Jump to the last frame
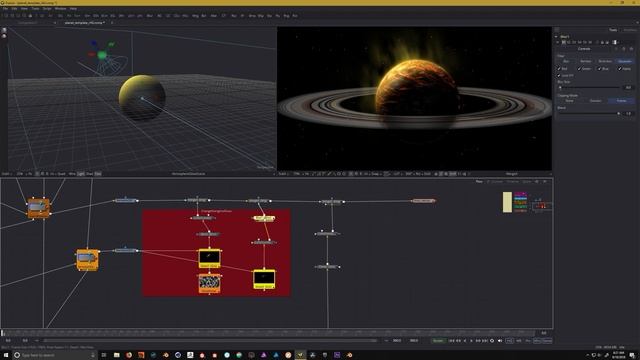Screen dimensions: 640x360 tap(485, 340)
